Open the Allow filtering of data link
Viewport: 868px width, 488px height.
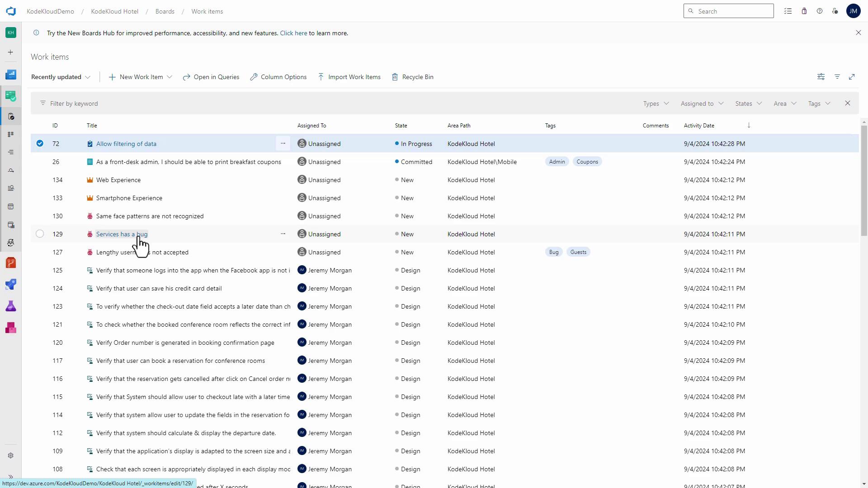[x=126, y=144]
